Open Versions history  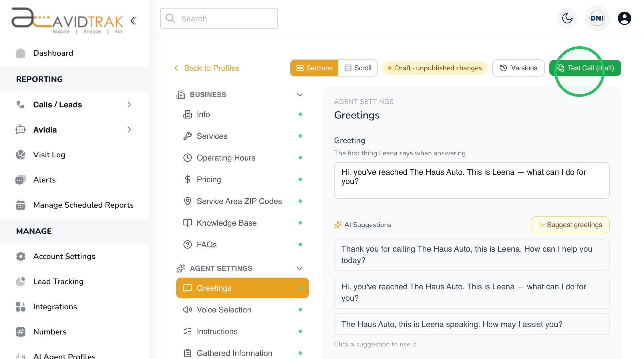tap(518, 68)
